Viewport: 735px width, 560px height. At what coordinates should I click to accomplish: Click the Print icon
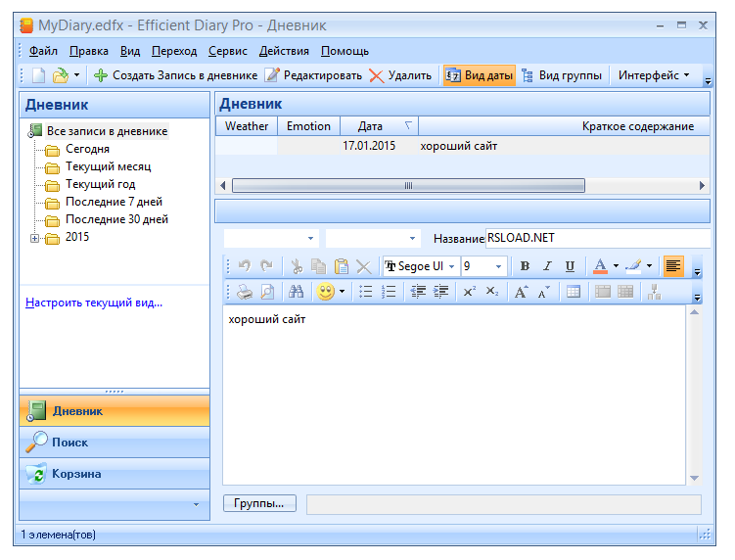[245, 292]
